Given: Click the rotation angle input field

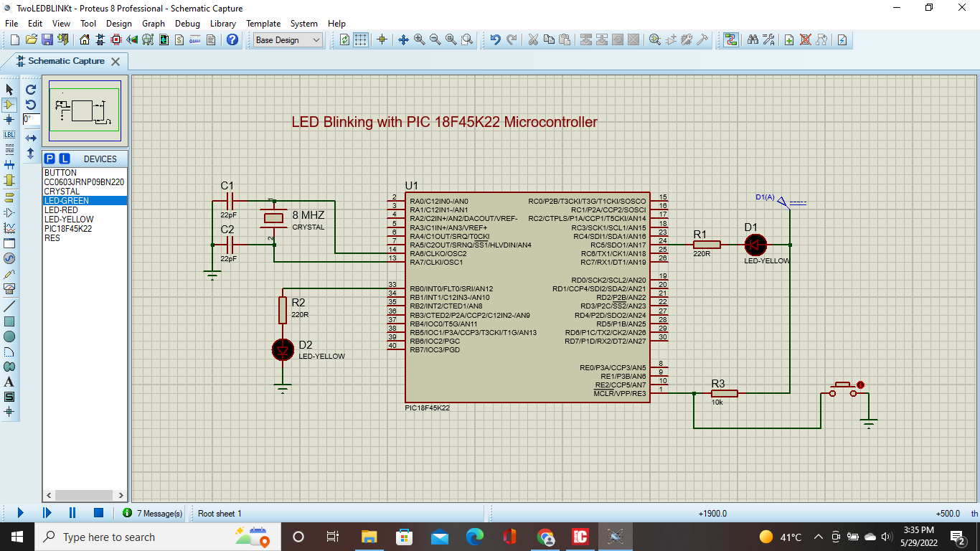Looking at the screenshot, I should (32, 120).
